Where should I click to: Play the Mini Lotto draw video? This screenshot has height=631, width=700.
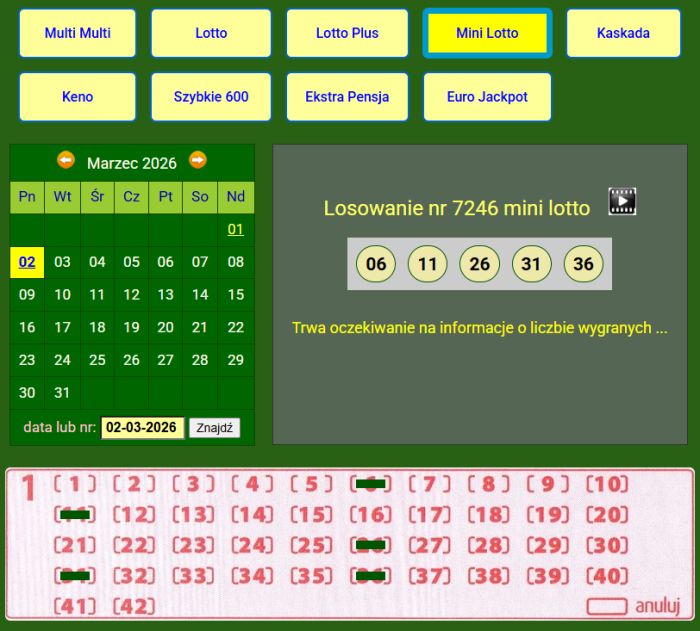click(622, 202)
